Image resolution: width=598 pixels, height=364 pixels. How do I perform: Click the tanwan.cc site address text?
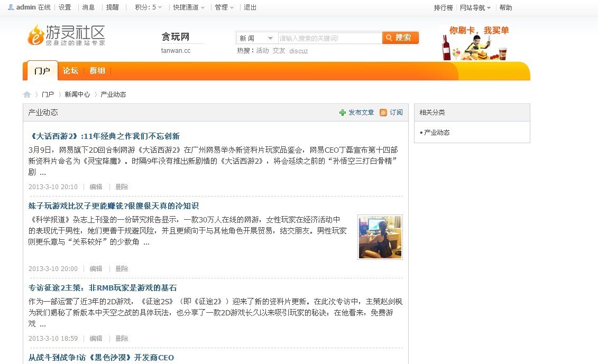point(176,51)
